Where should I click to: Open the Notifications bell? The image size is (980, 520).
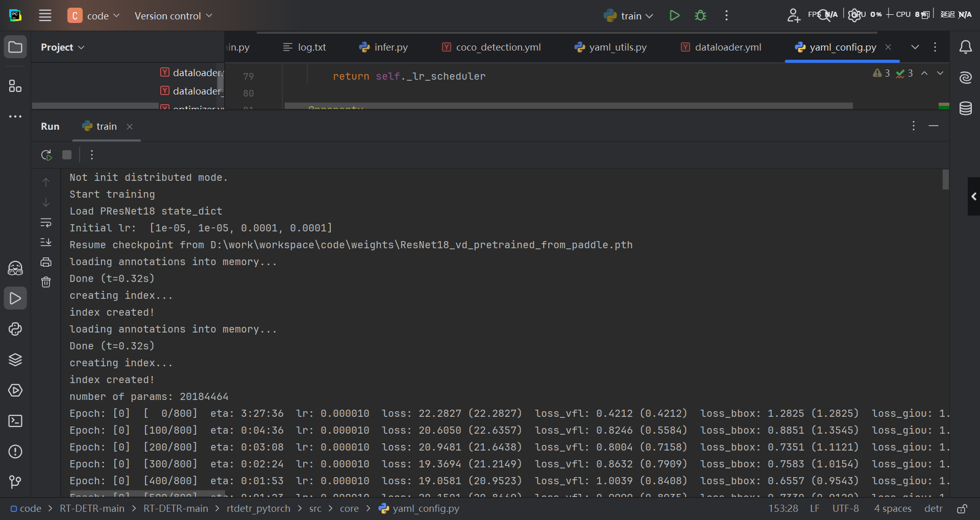[965, 48]
